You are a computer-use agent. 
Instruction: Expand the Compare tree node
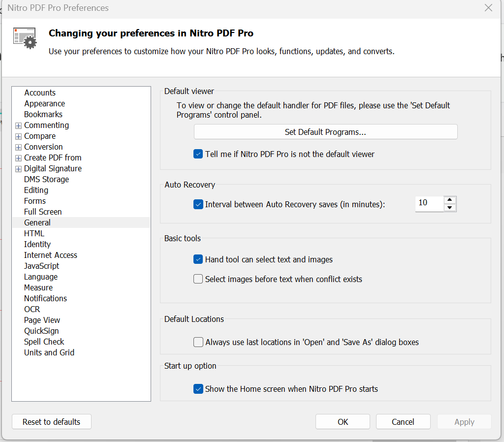pos(18,136)
